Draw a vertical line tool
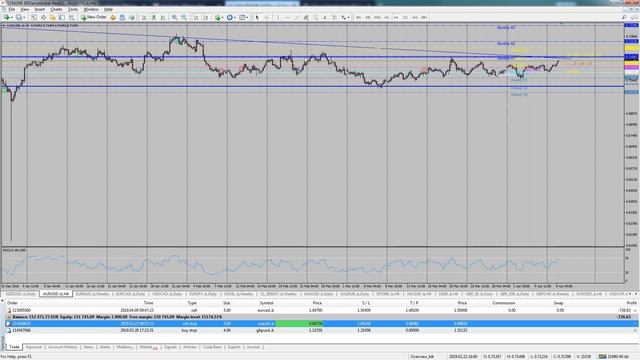 coord(278,18)
